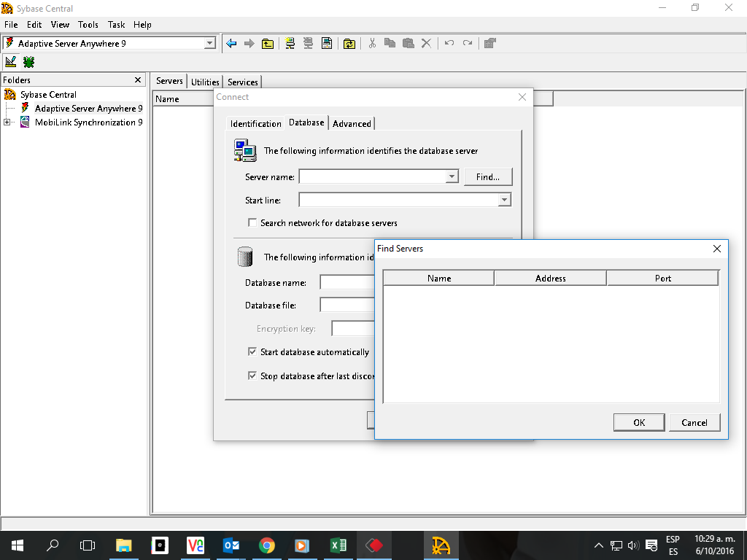The height and width of the screenshot is (560, 747).
Task: Open the File menu
Action: tap(11, 25)
